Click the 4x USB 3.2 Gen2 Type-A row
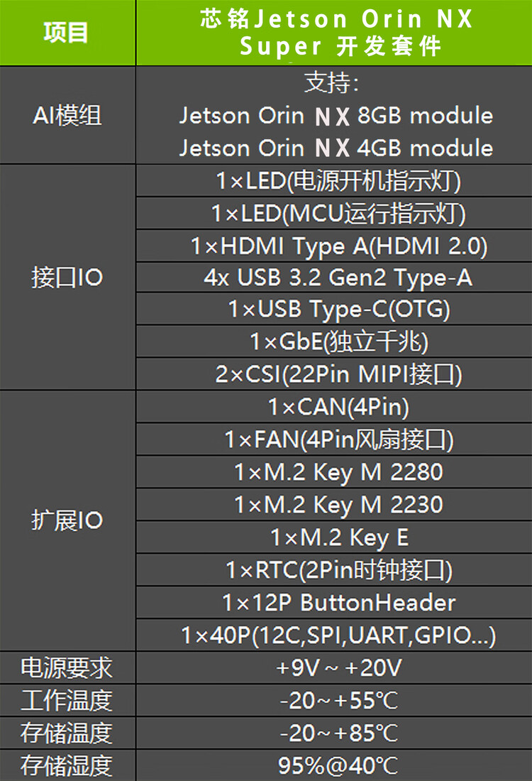 click(x=334, y=278)
